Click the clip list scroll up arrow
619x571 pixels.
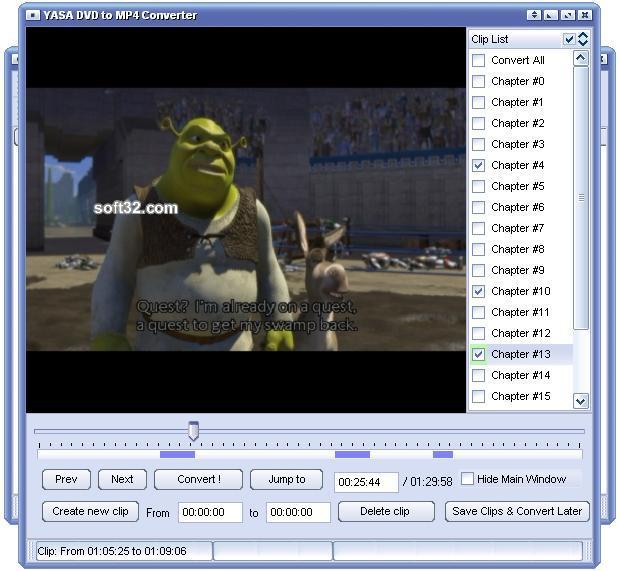point(580,58)
